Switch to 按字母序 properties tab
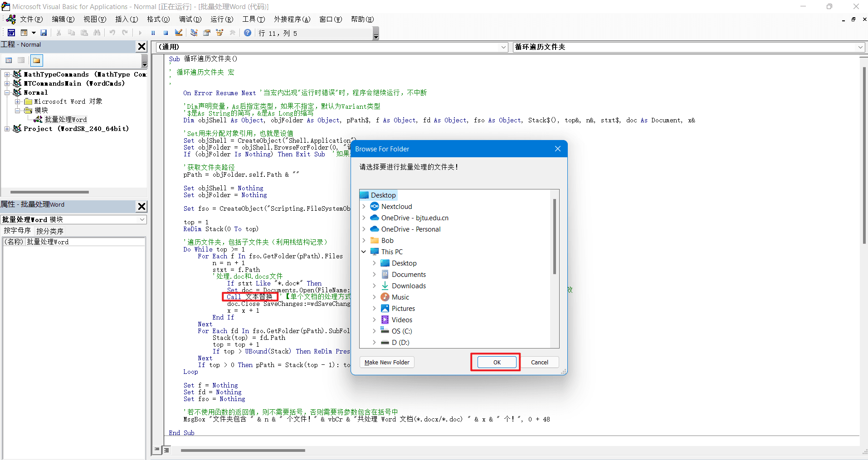This screenshot has width=868, height=460. 17,231
